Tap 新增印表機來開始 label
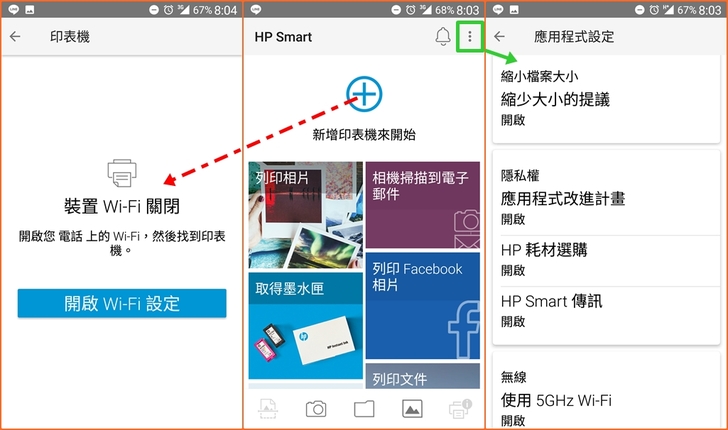 [364, 135]
